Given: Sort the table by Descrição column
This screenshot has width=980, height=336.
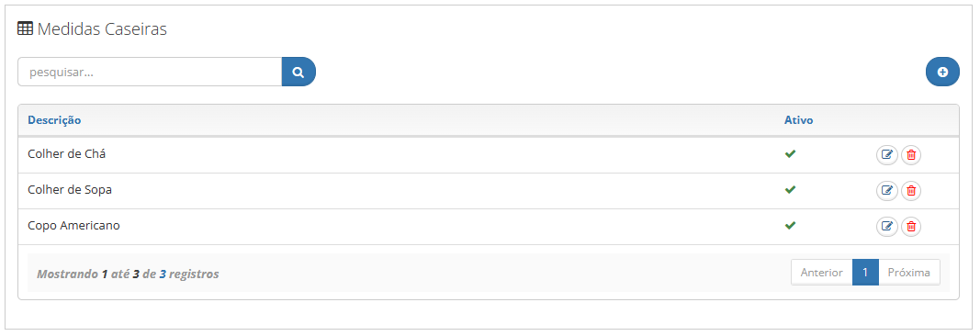Looking at the screenshot, I should 54,120.
